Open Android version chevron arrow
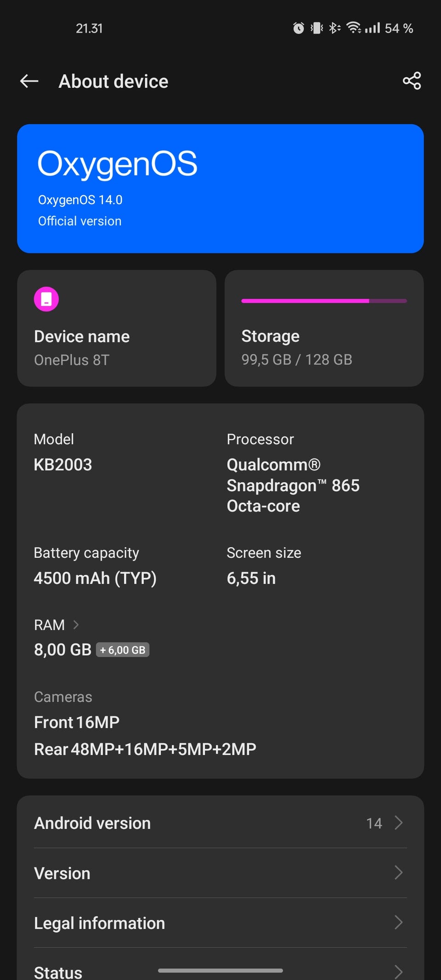This screenshot has width=441, height=980. [399, 823]
